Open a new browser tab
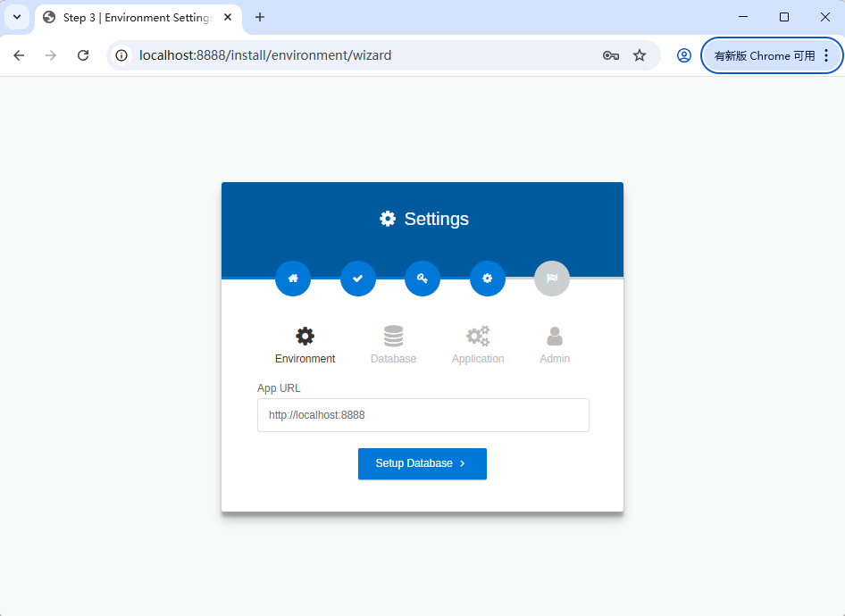 (260, 17)
